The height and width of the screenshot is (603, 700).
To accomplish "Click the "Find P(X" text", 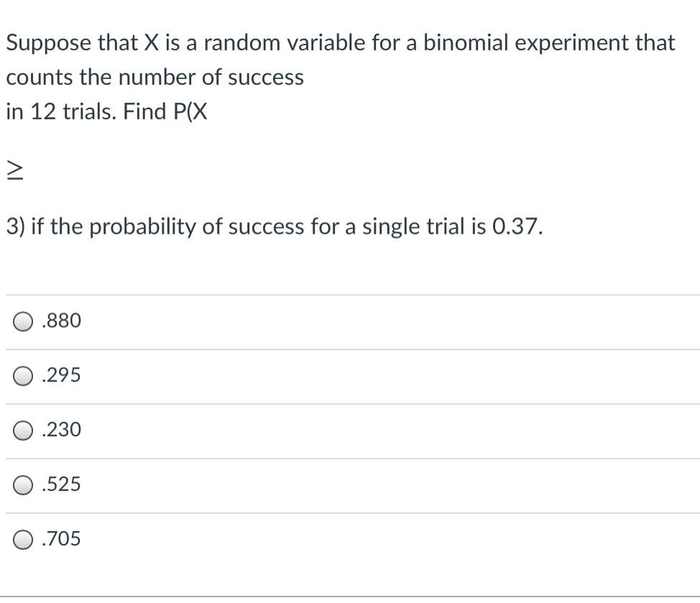I will [x=166, y=112].
